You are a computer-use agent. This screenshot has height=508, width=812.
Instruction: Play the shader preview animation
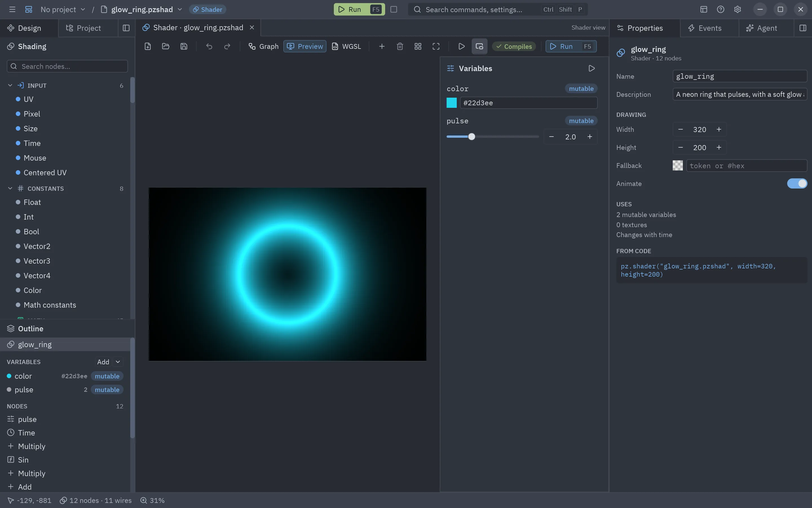click(x=461, y=46)
